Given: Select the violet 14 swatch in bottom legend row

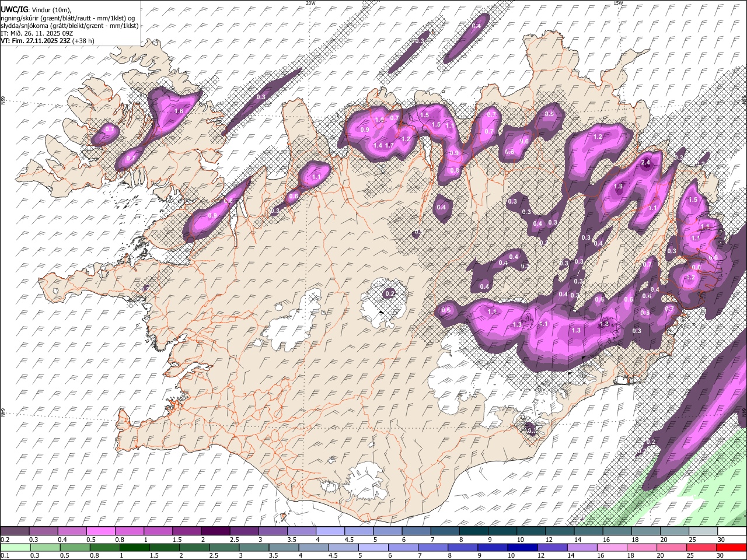Looking at the screenshot, I should (582, 548).
